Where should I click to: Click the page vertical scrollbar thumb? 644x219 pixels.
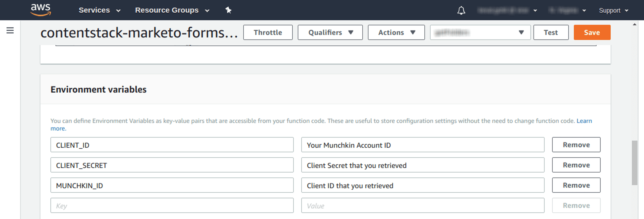point(634,163)
